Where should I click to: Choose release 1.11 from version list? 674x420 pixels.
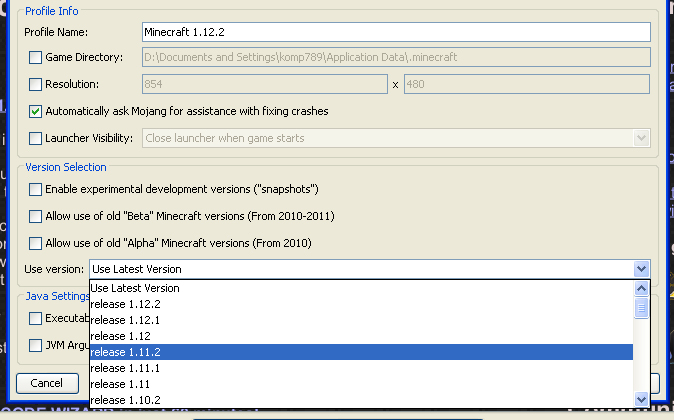tap(361, 384)
